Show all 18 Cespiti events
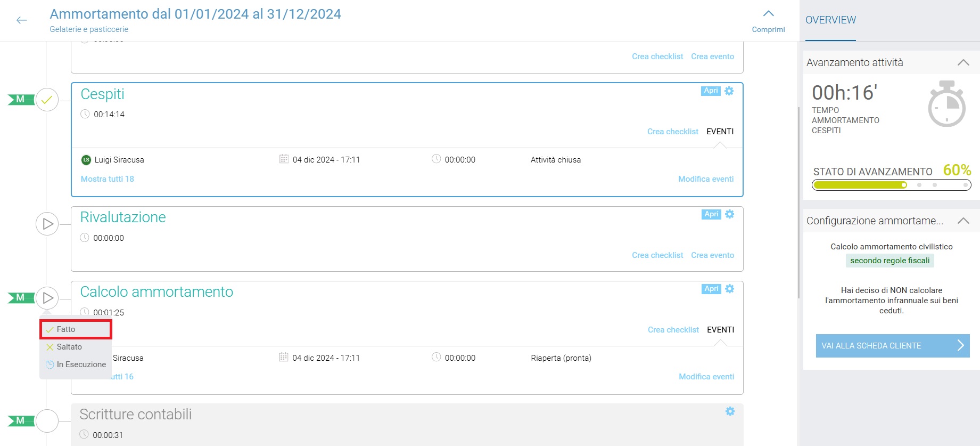 coord(108,179)
